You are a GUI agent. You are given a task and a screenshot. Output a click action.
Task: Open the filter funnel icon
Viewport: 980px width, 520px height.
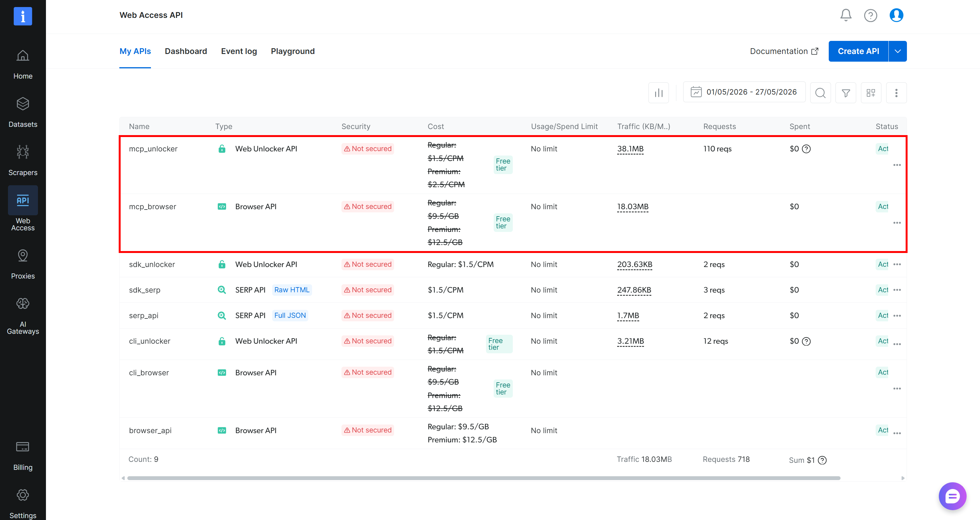tap(846, 93)
